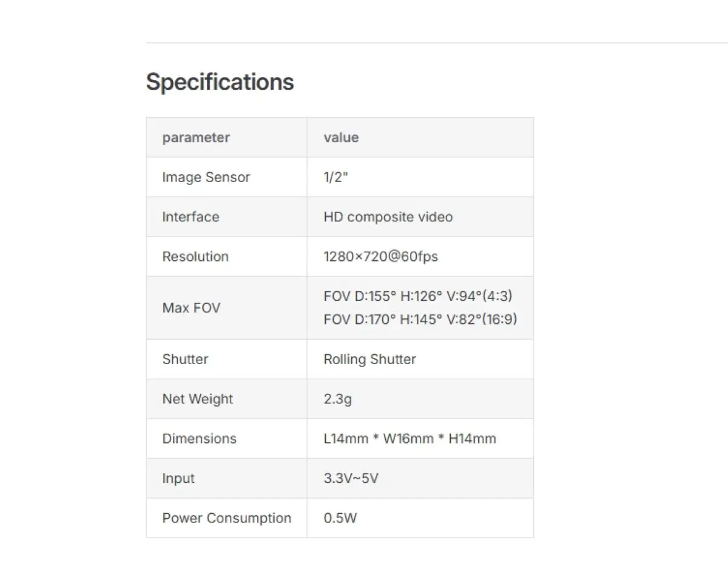The image size is (728, 583).
Task: Select HD composite video value
Action: (x=388, y=217)
